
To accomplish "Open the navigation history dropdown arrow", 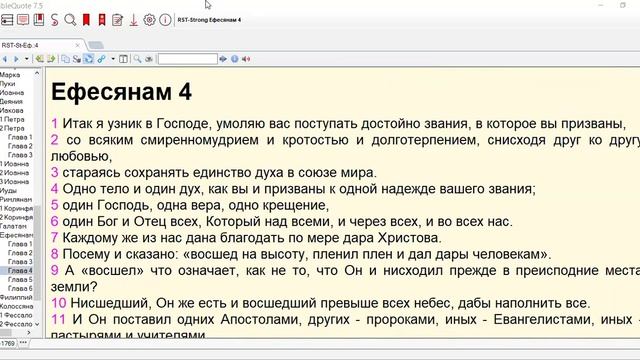I will pyautogui.click(x=27, y=59).
